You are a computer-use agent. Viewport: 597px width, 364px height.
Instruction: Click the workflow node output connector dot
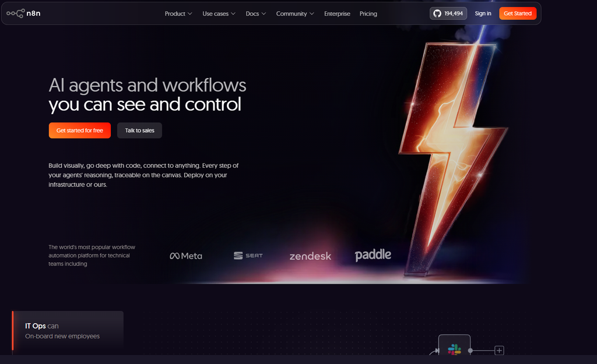pyautogui.click(x=470, y=350)
